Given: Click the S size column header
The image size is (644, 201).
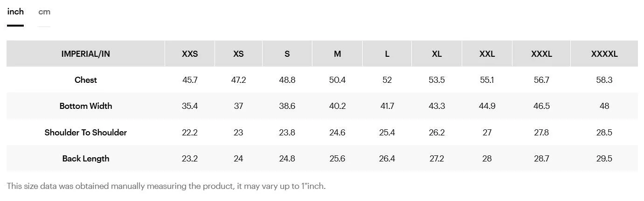Looking at the screenshot, I should (x=287, y=54).
